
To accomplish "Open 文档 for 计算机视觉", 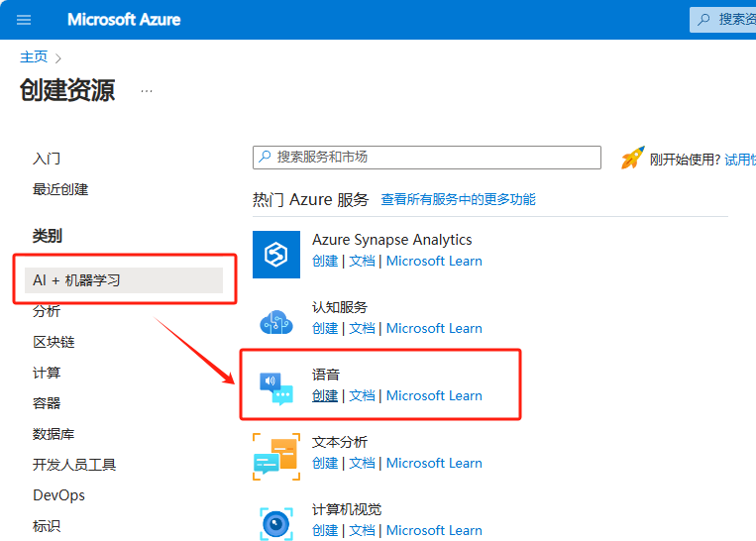I will pos(362,530).
